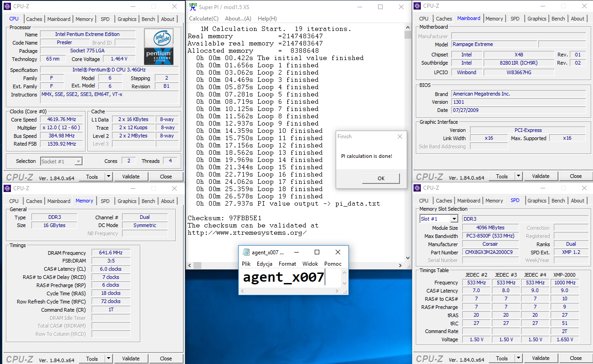593x364 pixels.
Task: Click Super PI vertical scrollbar up arrow
Action: click(408, 27)
